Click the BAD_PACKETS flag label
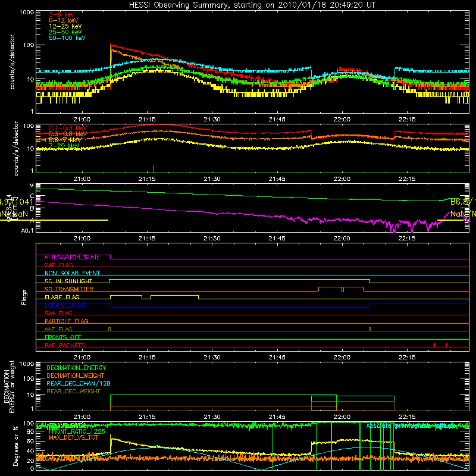Viewport: 476px width, 476px height. point(65,345)
